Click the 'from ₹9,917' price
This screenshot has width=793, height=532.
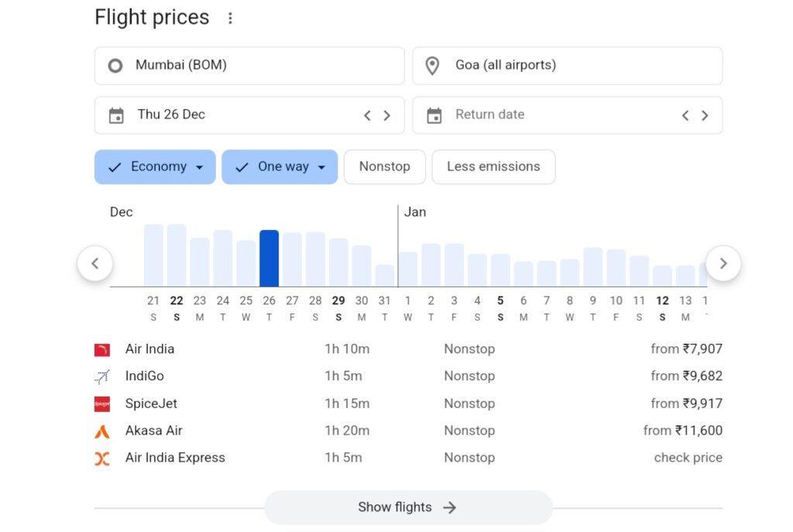tap(686, 403)
